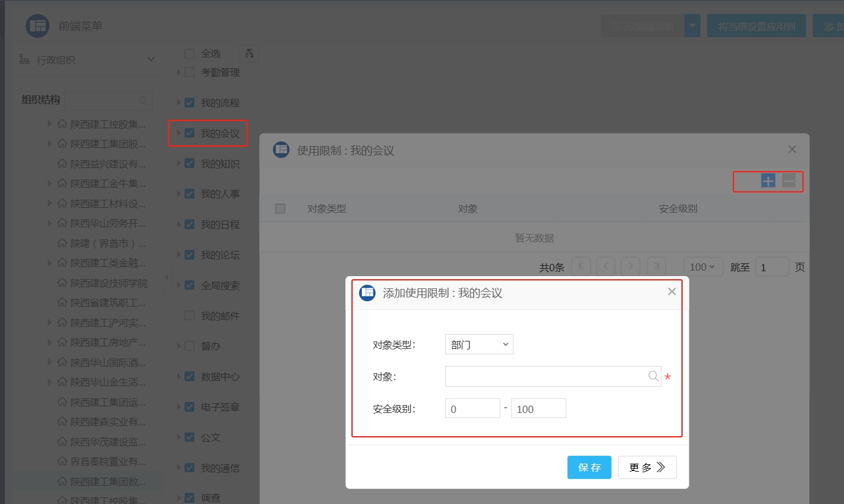Toggle the 我的邮件 checkbox

pos(189,316)
